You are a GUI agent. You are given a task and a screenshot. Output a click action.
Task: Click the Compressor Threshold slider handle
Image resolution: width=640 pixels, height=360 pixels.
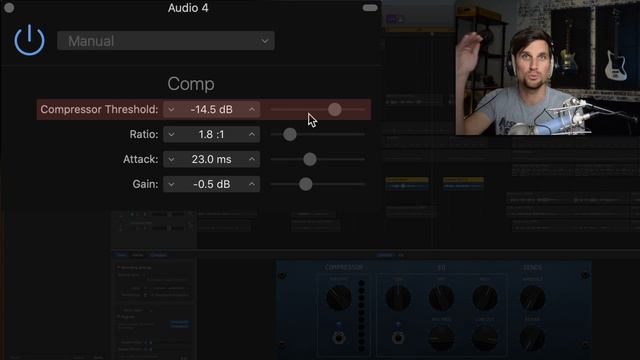(x=335, y=109)
